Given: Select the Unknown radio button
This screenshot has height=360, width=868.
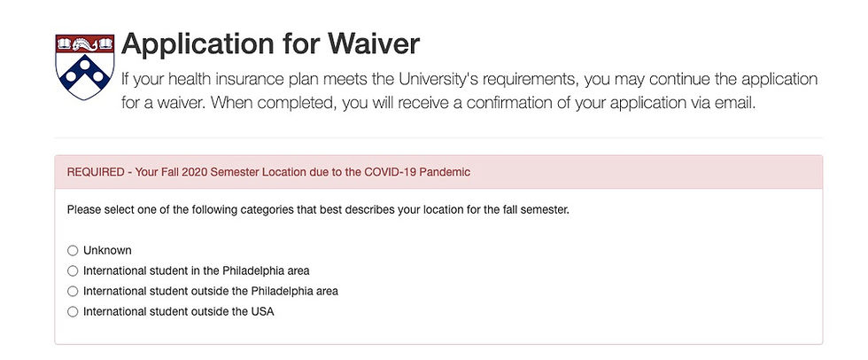Looking at the screenshot, I should click(73, 251).
